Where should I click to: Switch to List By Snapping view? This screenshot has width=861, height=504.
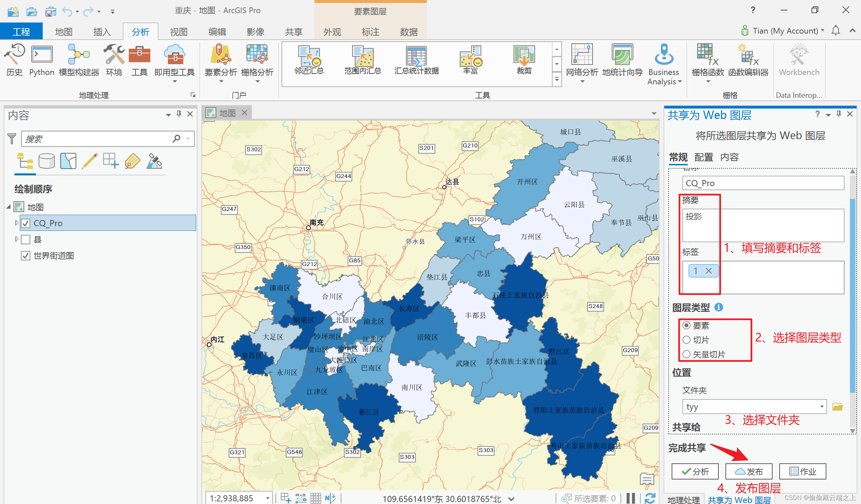[x=111, y=161]
